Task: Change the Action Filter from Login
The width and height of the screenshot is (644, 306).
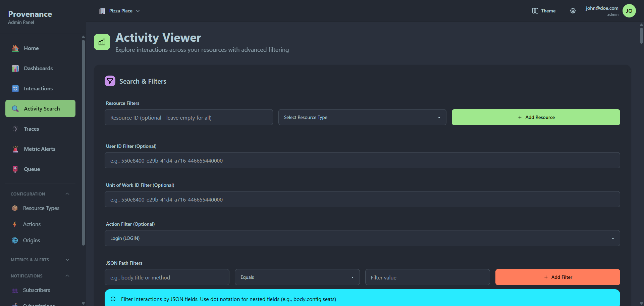Action: (363, 238)
